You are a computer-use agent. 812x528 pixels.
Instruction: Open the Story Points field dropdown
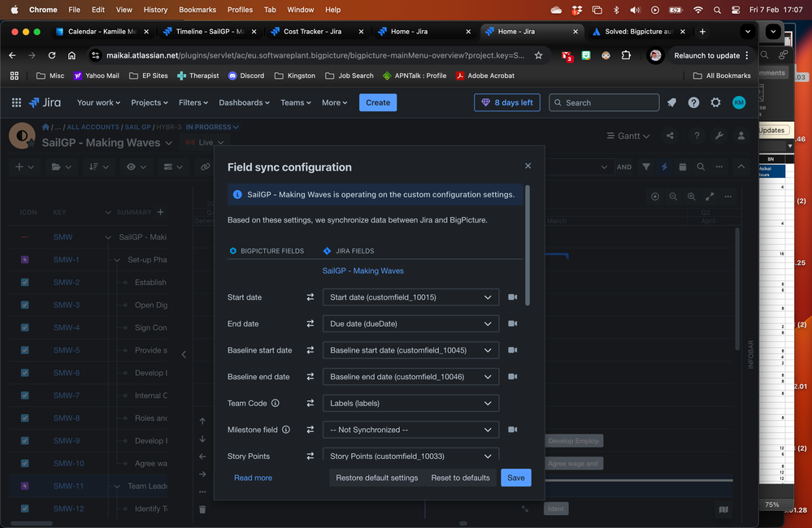[x=410, y=454]
